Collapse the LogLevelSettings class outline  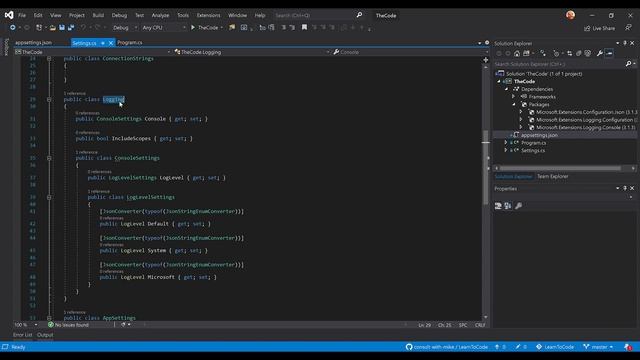click(x=49, y=197)
